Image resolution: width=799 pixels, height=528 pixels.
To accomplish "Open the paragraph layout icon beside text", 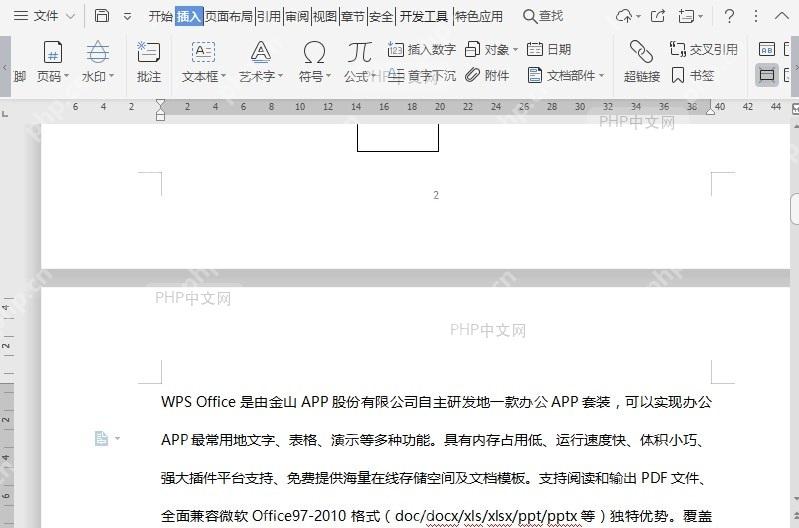I will (x=102, y=438).
